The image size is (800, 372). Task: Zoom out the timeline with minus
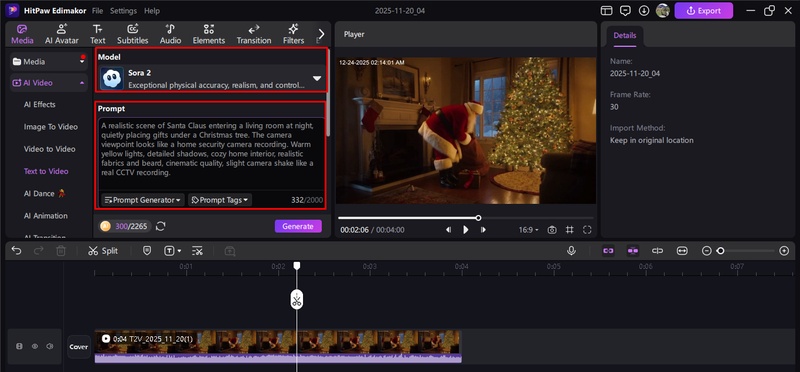[x=706, y=251]
